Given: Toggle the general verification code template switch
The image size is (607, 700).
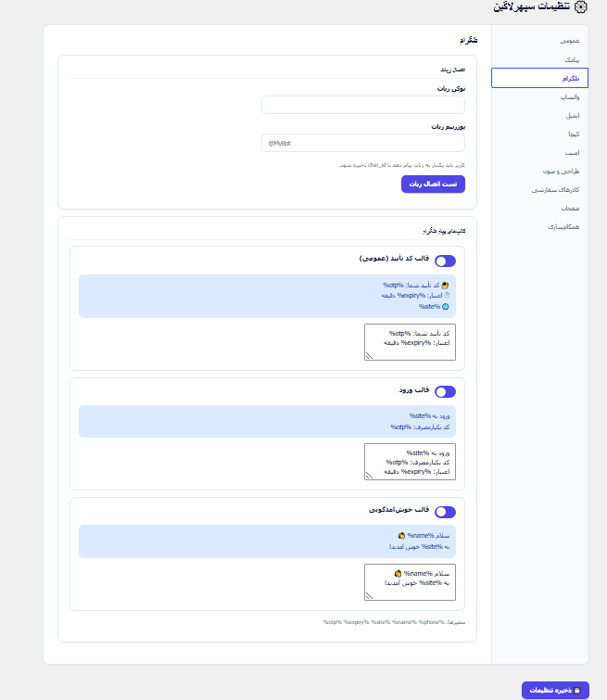Looking at the screenshot, I should click(x=445, y=261).
